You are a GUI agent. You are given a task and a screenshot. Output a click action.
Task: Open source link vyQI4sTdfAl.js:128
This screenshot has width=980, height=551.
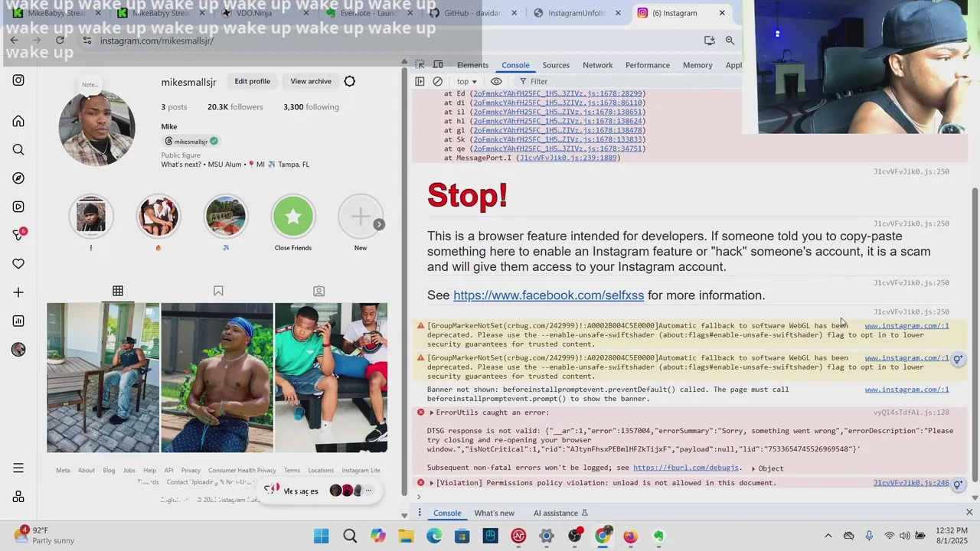click(911, 412)
